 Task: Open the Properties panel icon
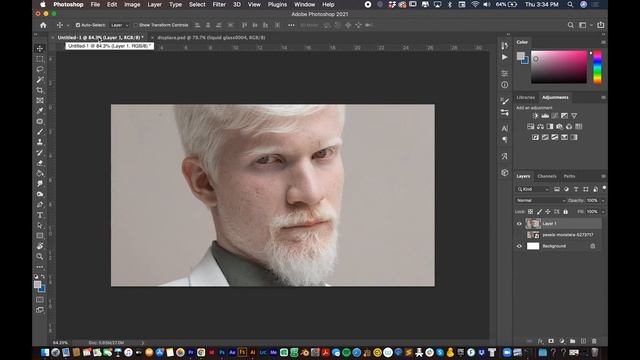(x=504, y=73)
